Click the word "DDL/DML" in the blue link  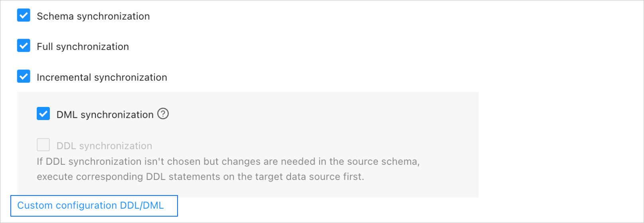pyautogui.click(x=142, y=205)
